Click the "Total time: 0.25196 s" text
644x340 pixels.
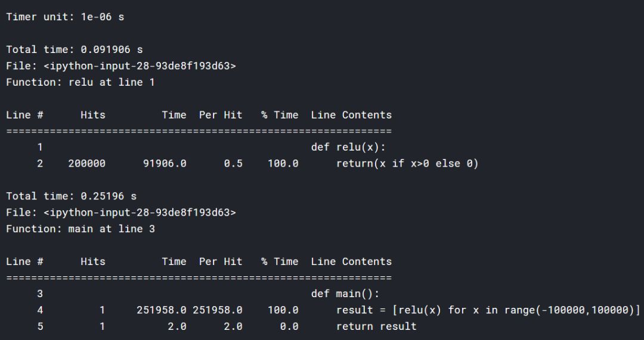(71, 196)
